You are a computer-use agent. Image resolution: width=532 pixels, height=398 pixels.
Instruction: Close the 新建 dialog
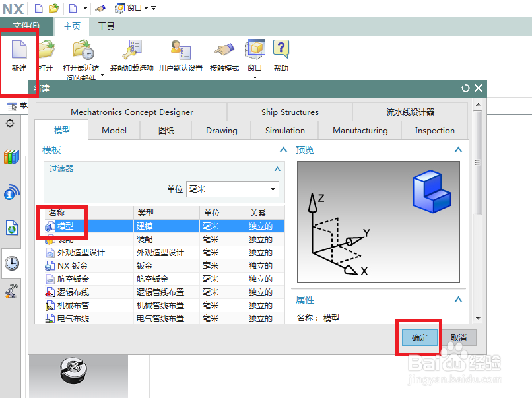pyautogui.click(x=478, y=88)
